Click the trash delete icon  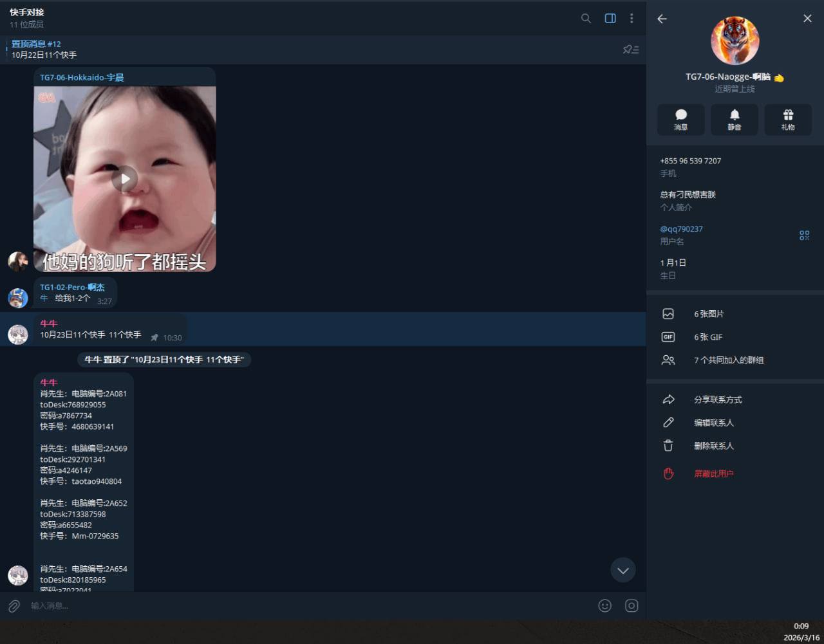tap(668, 446)
